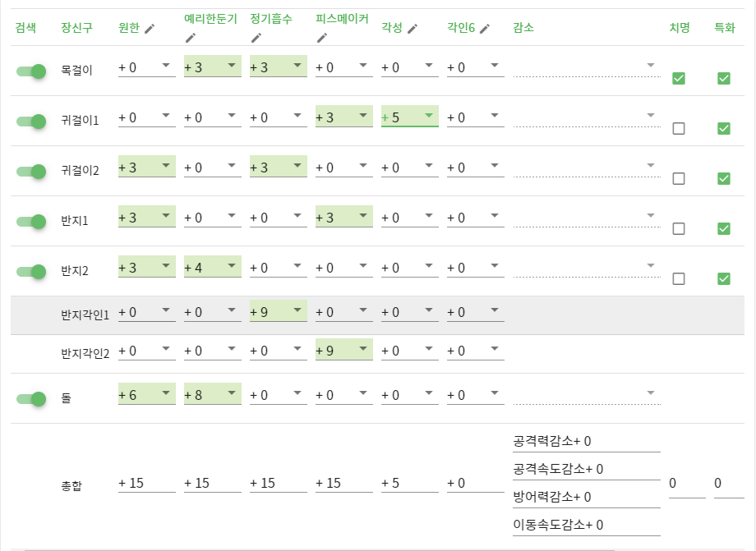Click the pencil icon under 정기흡수
The width and height of the screenshot is (756, 551).
coord(256,37)
